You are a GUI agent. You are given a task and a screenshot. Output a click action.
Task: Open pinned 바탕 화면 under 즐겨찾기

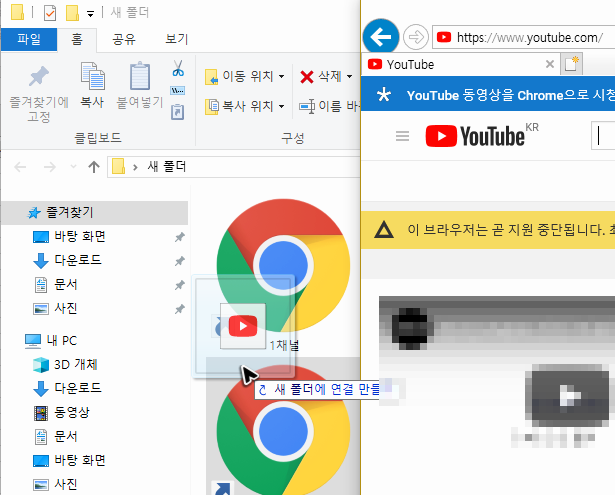click(80, 237)
